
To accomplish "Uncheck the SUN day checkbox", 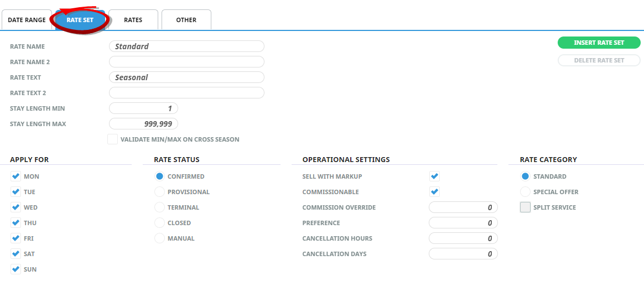I will 15,269.
